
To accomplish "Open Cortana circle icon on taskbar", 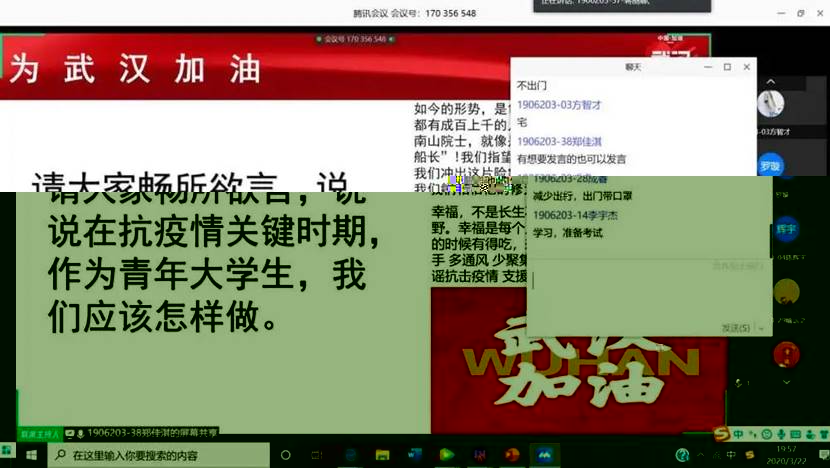I will point(285,455).
